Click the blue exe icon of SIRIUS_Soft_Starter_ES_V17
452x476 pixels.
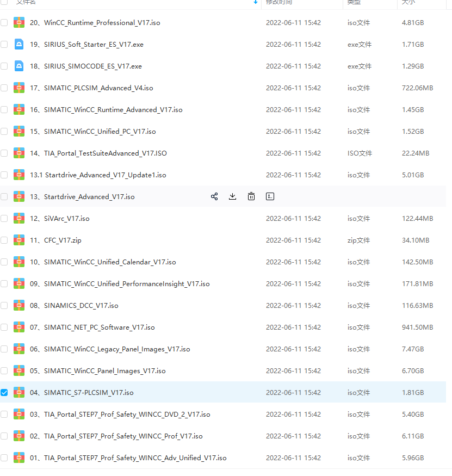pyautogui.click(x=19, y=44)
